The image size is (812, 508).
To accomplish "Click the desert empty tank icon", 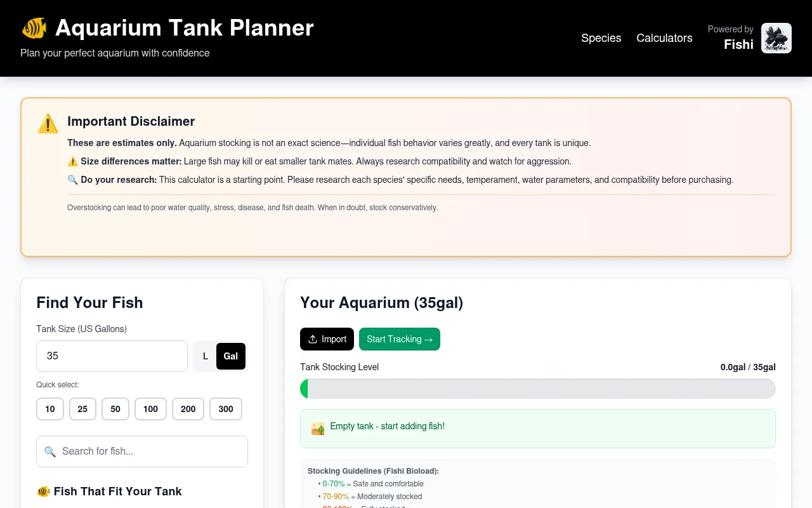I will (318, 428).
